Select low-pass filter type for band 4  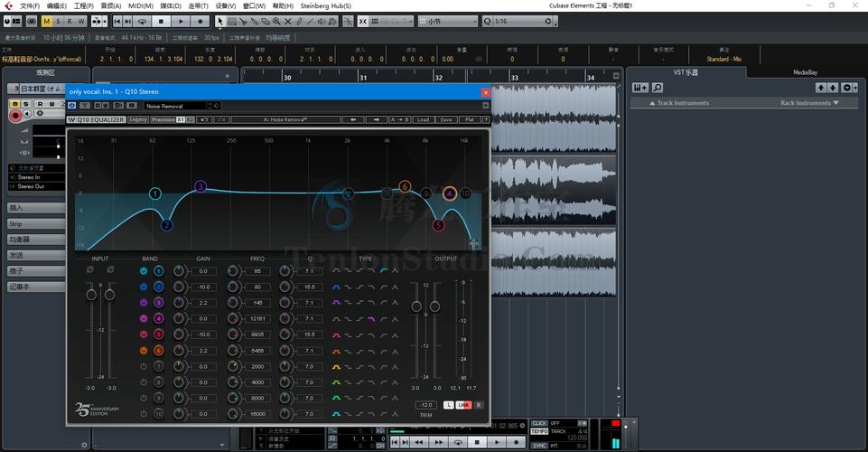click(371, 319)
